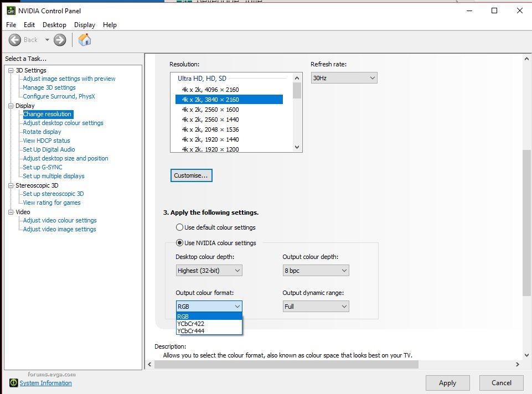Open Set up G-SYNC task
Screen dimensions: 532x394
point(43,167)
